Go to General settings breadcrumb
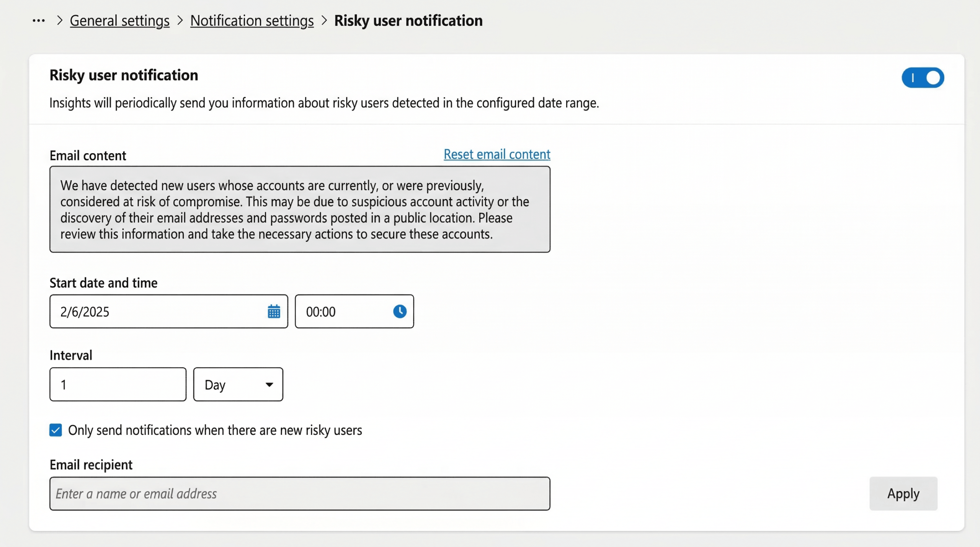980x547 pixels. (x=119, y=21)
